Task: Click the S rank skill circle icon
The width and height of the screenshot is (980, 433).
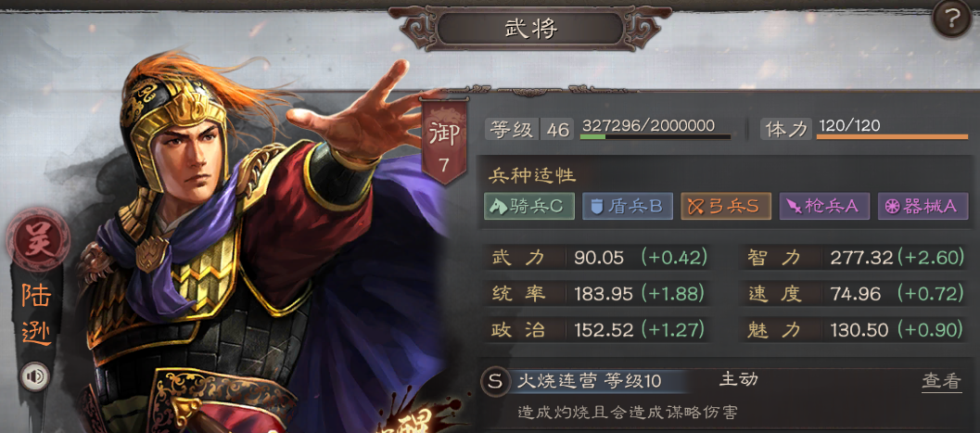Action: coord(495,381)
